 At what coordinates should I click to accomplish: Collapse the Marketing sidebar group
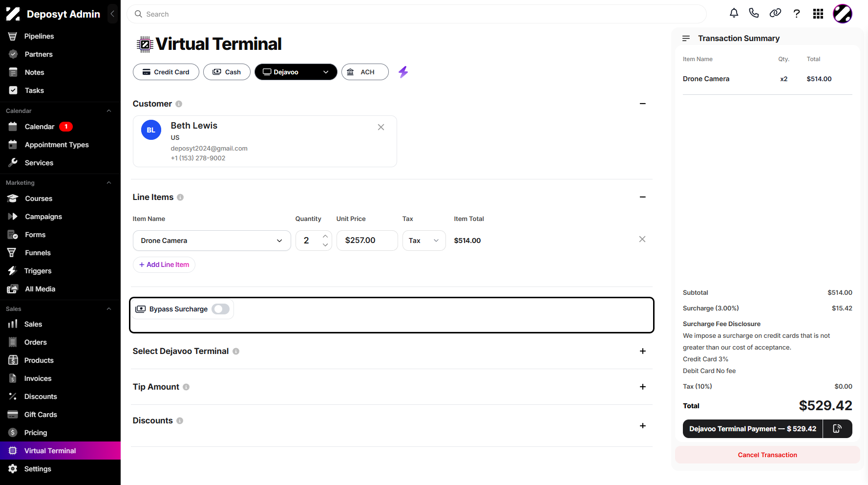[x=109, y=183]
